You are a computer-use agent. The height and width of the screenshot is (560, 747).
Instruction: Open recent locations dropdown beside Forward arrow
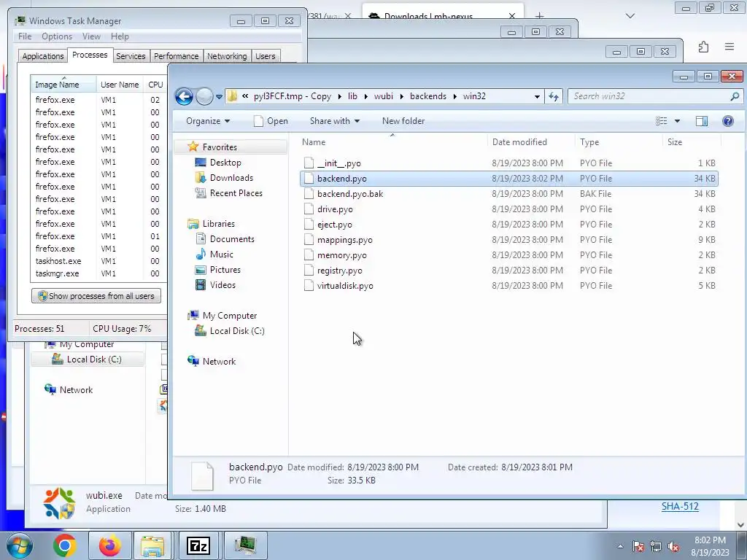coord(219,97)
